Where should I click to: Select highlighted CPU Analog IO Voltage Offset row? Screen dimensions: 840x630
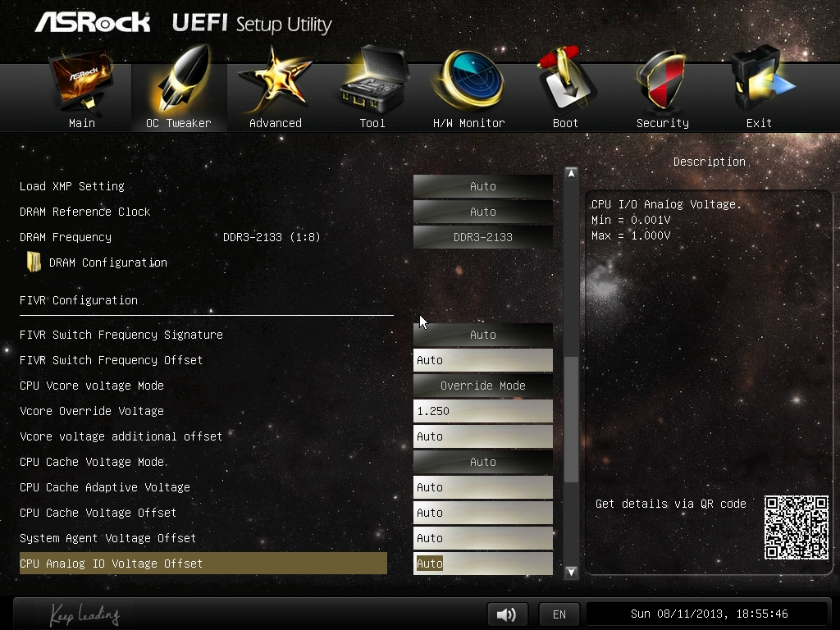pos(203,564)
